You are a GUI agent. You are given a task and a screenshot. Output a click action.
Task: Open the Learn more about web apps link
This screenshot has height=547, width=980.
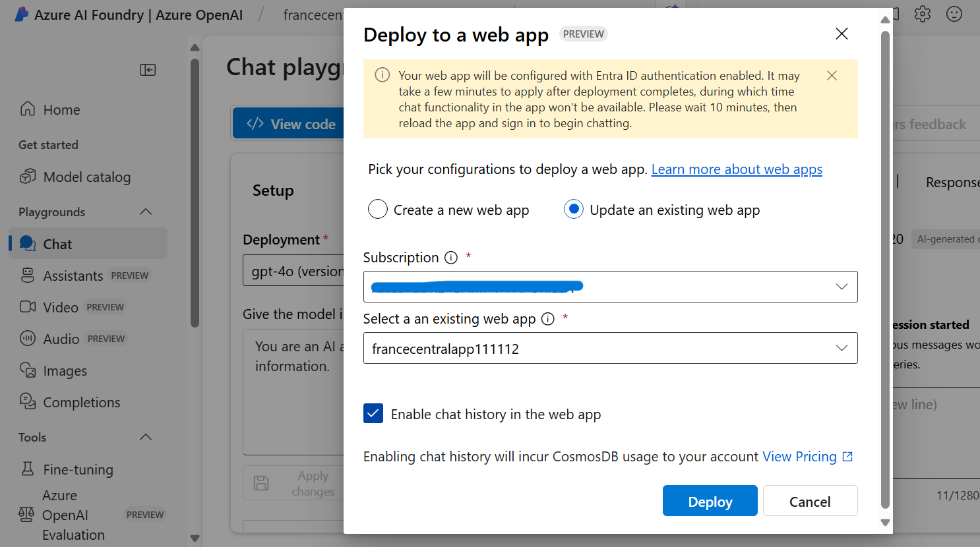pos(736,169)
